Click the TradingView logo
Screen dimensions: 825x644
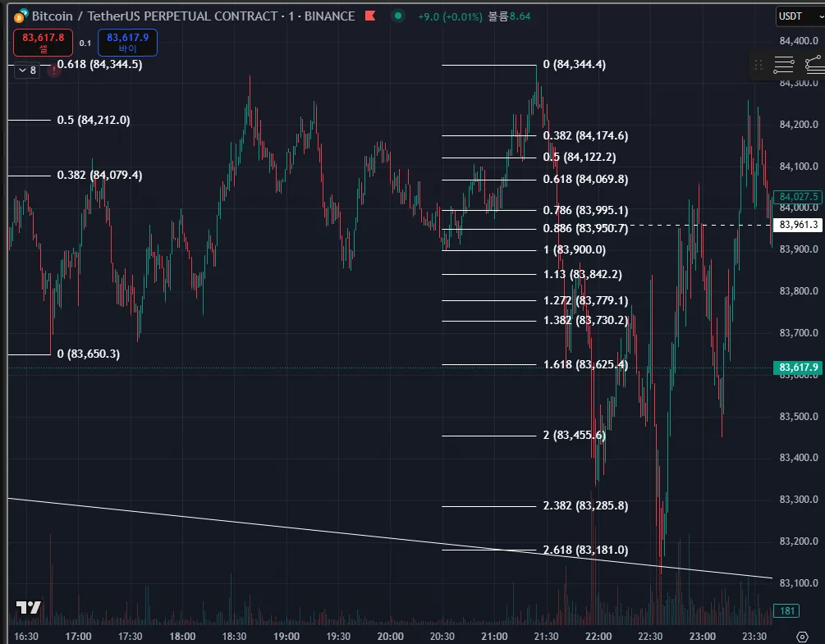point(29,608)
